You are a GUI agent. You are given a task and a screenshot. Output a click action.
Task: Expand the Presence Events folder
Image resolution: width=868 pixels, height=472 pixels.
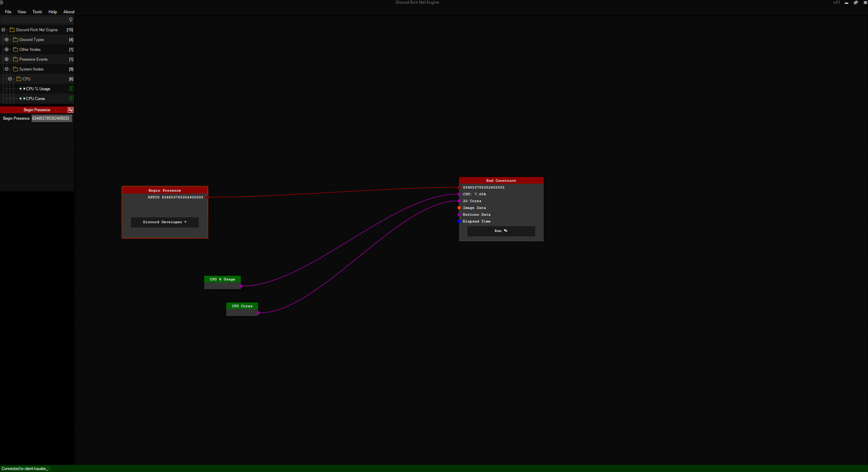[6, 59]
